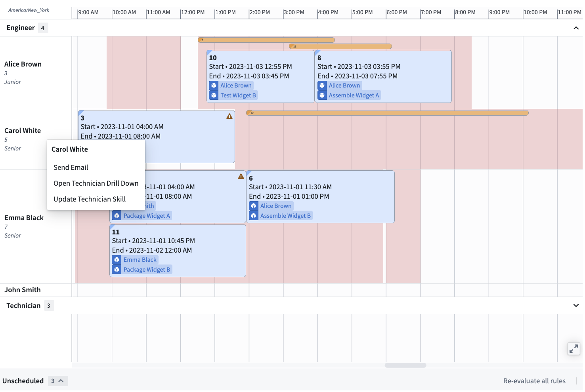Select Open Technician Drill Down
Viewport: 585px width, 392px height.
pos(96,183)
